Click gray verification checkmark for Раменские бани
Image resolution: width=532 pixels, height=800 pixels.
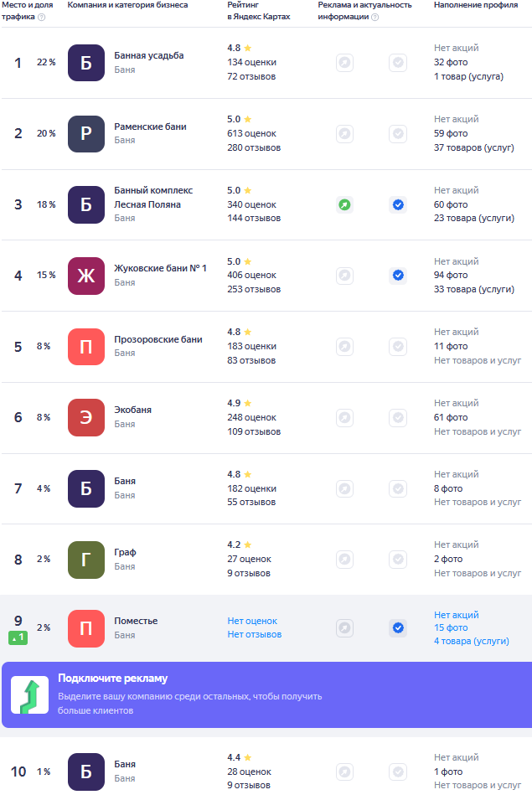(398, 134)
